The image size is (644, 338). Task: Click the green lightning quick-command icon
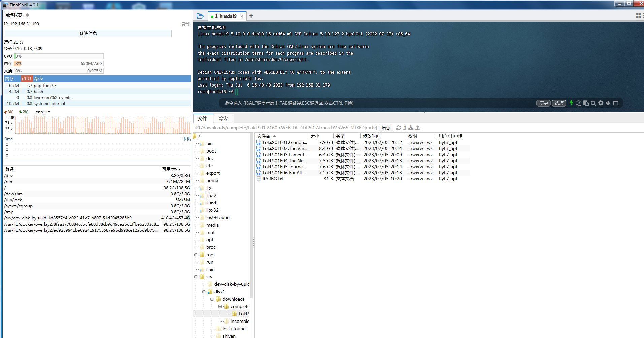pos(571,103)
